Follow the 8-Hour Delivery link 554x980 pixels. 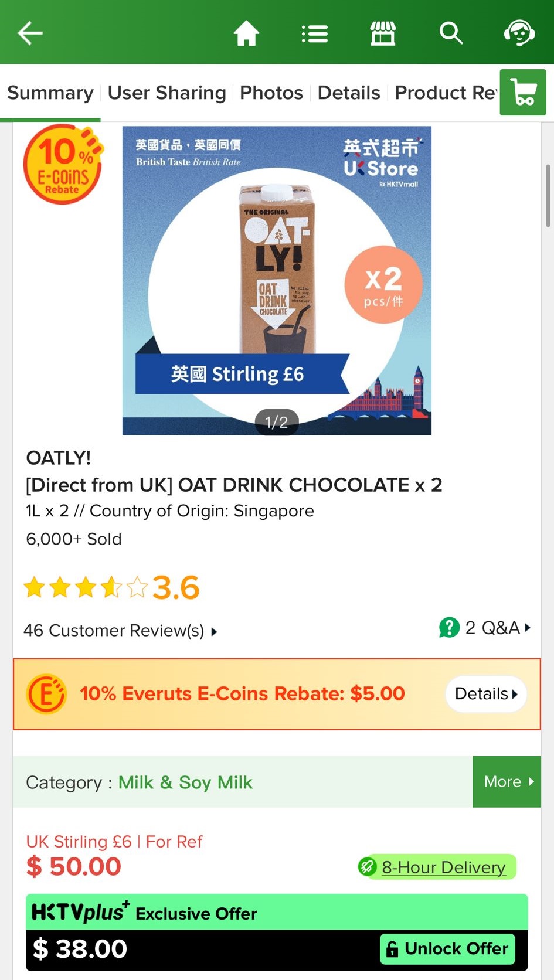[444, 867]
